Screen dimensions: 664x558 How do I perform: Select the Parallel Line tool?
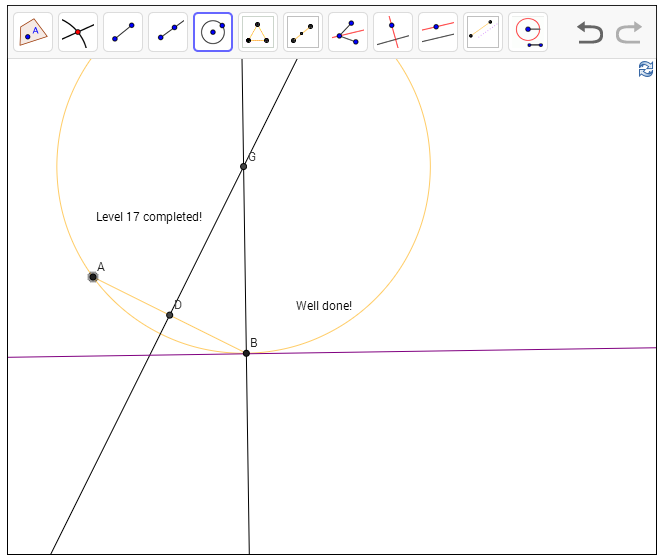pos(438,32)
